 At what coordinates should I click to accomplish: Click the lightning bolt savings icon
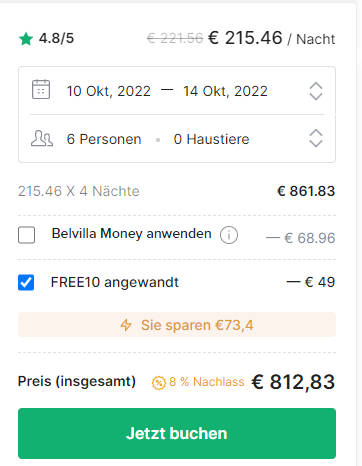click(126, 325)
